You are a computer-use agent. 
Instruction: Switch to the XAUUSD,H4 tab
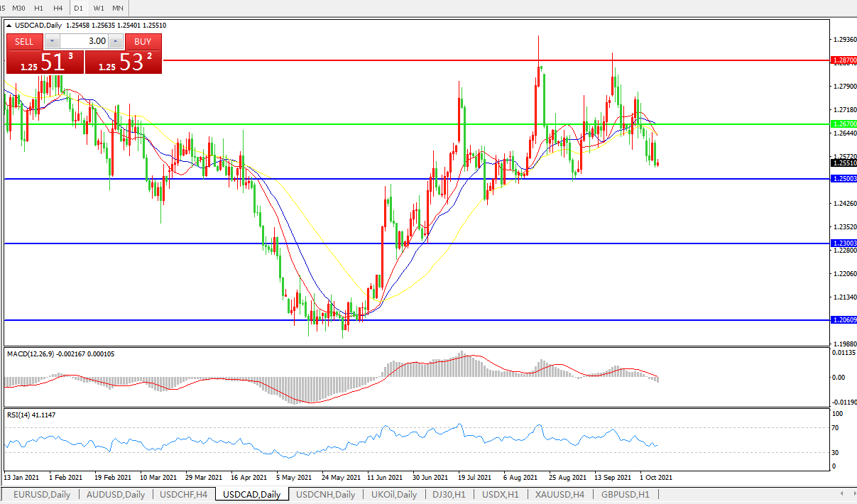[560, 495]
